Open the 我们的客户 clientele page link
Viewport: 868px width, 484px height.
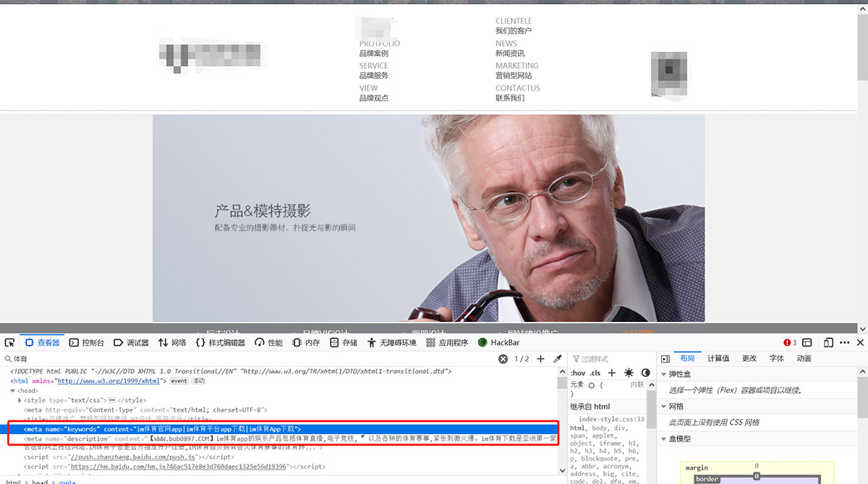click(x=514, y=31)
